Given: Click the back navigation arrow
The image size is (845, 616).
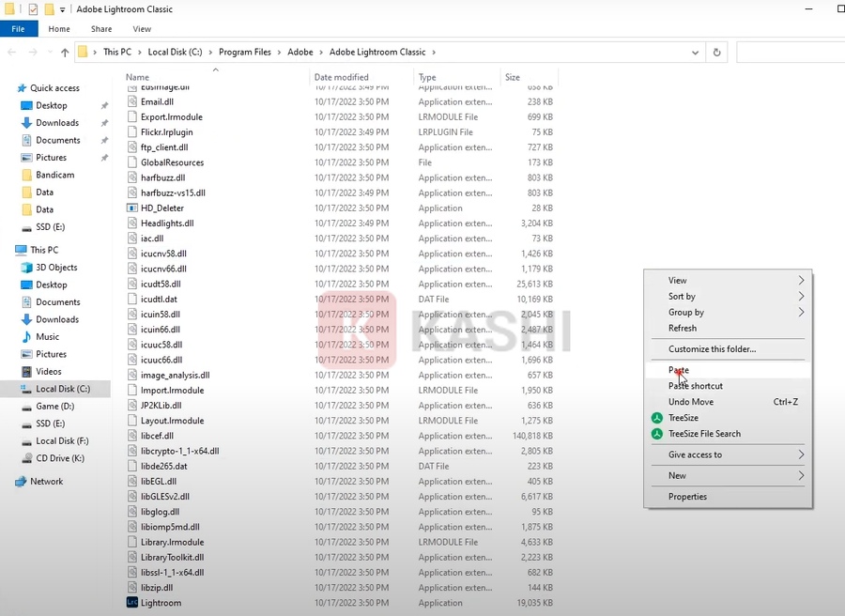Looking at the screenshot, I should tap(9, 52).
